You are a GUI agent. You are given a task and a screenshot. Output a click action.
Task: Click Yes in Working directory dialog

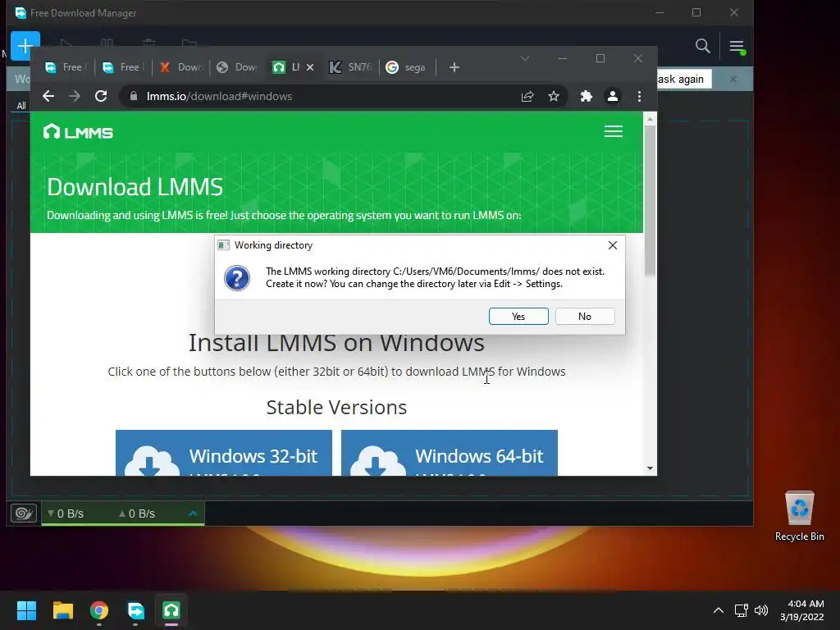coord(518,316)
